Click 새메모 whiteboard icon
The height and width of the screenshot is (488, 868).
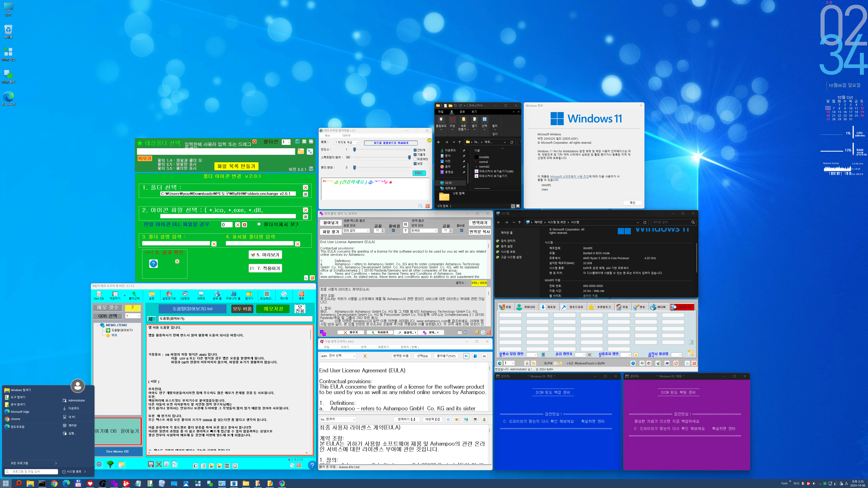pyautogui.click(x=201, y=295)
